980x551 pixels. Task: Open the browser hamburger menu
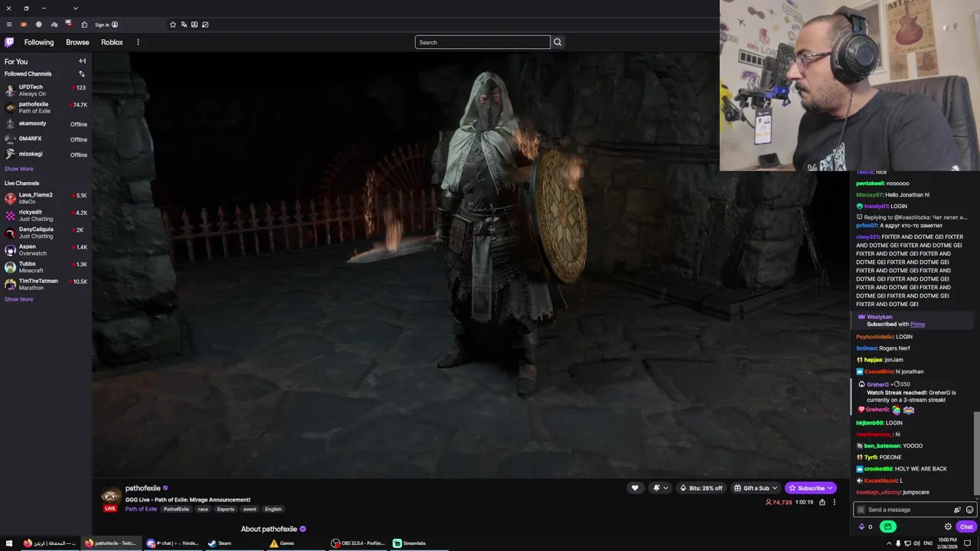click(x=9, y=24)
